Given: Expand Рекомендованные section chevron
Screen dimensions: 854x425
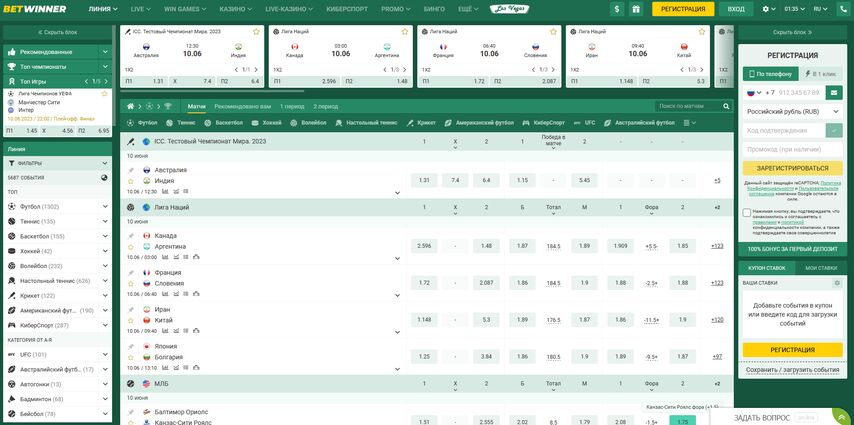Looking at the screenshot, I should [105, 52].
